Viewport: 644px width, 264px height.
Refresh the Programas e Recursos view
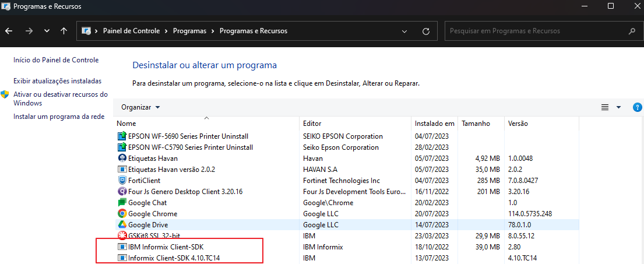(426, 31)
